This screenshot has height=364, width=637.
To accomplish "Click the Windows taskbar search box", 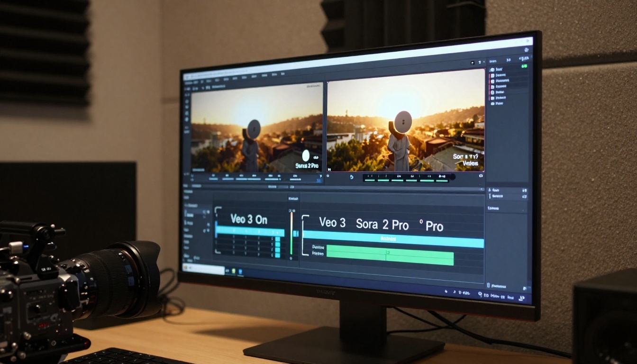I will click(203, 269).
